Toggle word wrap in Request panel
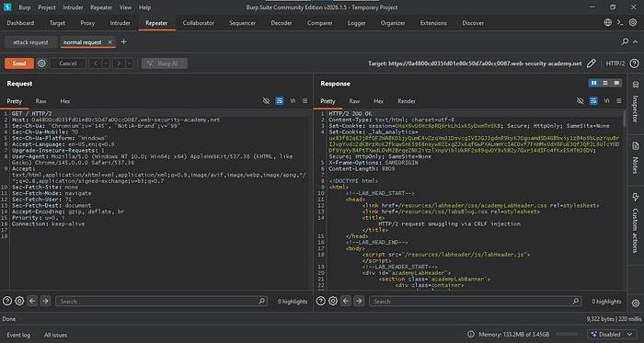644x343 pixels. pos(280,101)
